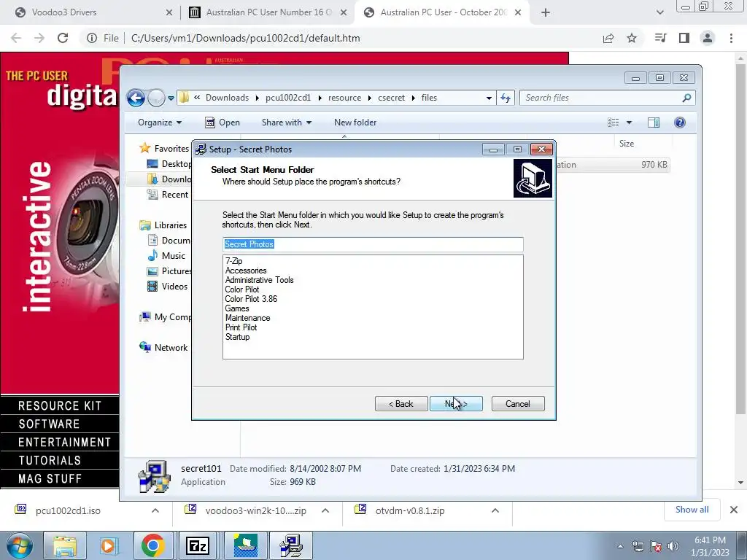Viewport: 747px width, 560px height.
Task: Open Explorer help icon
Action: tap(680, 122)
